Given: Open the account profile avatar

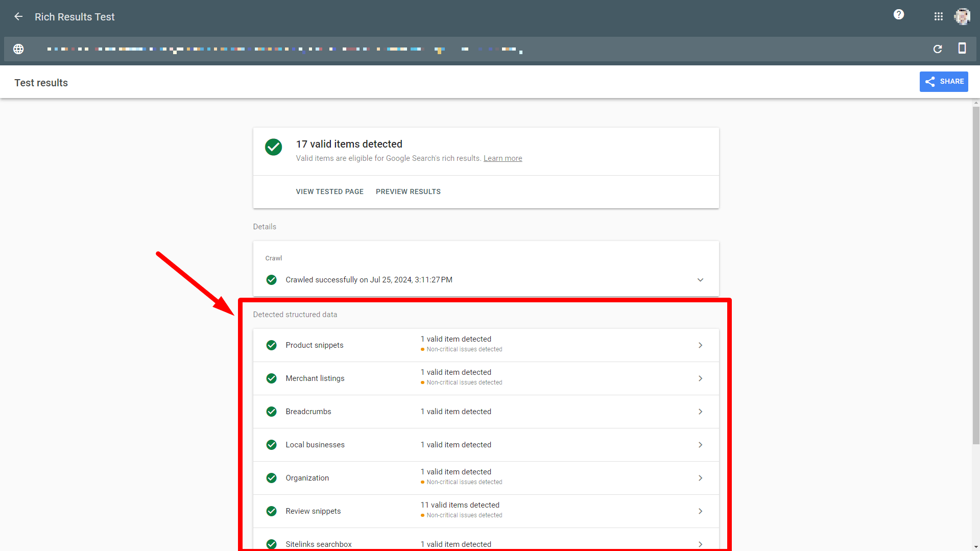Looking at the screenshot, I should point(962,17).
